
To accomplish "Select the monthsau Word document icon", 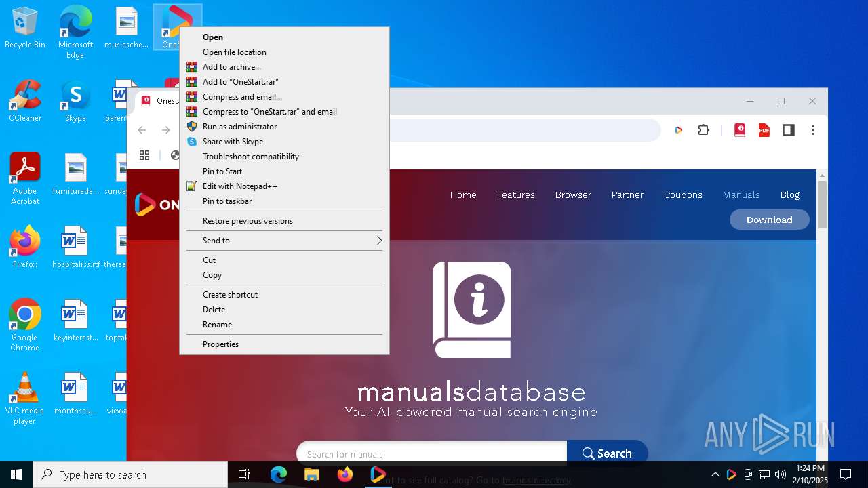I will (x=75, y=394).
